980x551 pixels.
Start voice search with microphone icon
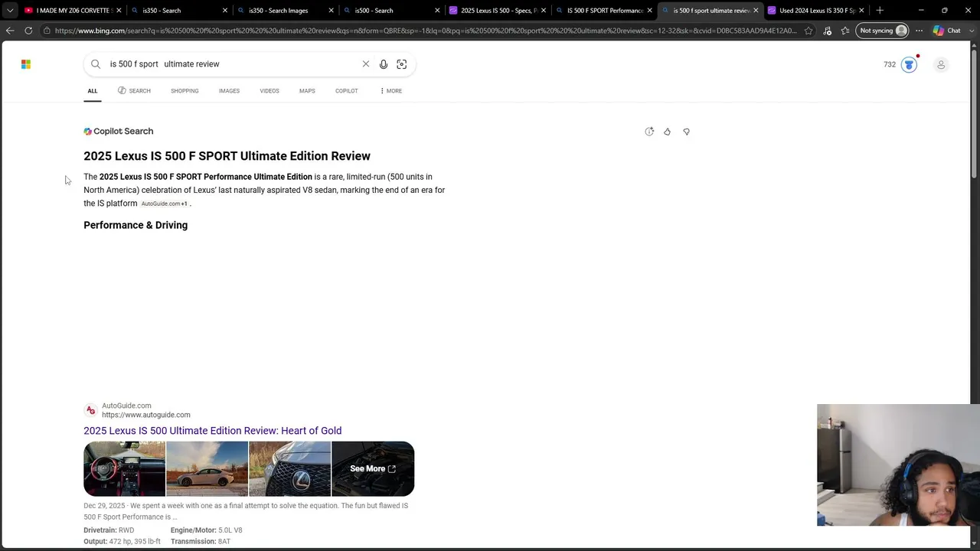tap(384, 64)
